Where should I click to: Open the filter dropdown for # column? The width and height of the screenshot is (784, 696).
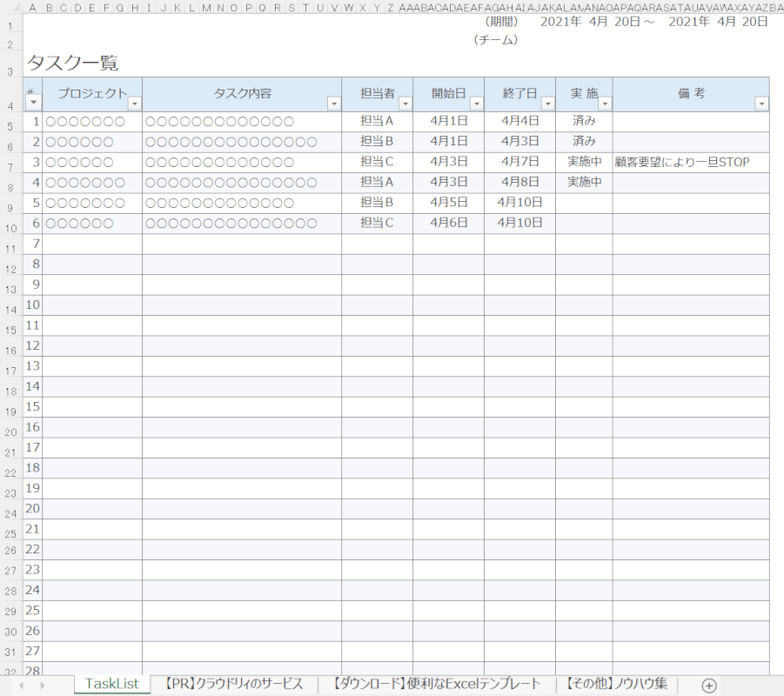coord(33,103)
